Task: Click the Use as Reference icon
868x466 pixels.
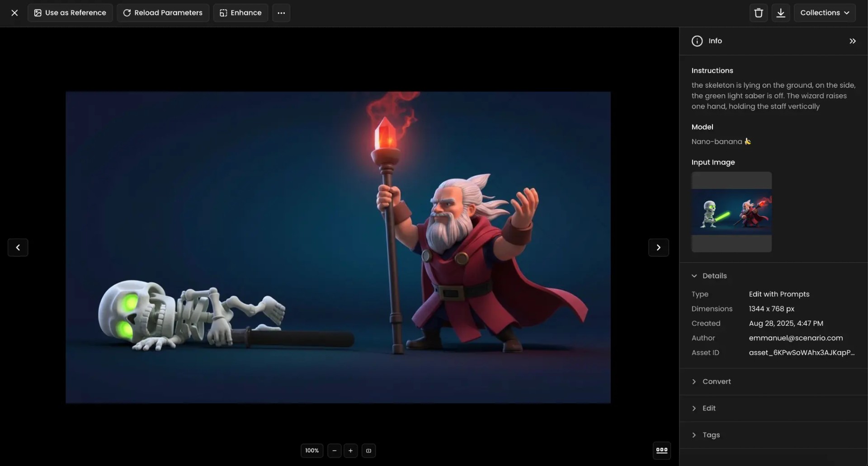Action: (x=38, y=13)
